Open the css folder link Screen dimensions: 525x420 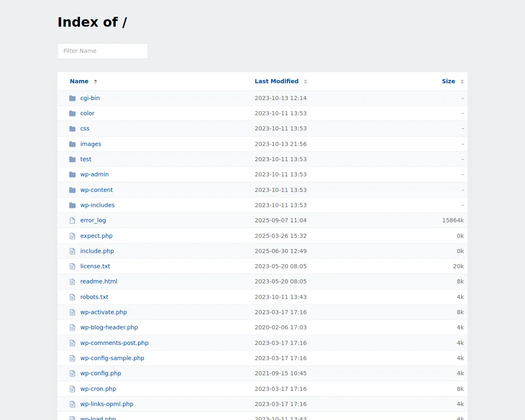point(85,128)
